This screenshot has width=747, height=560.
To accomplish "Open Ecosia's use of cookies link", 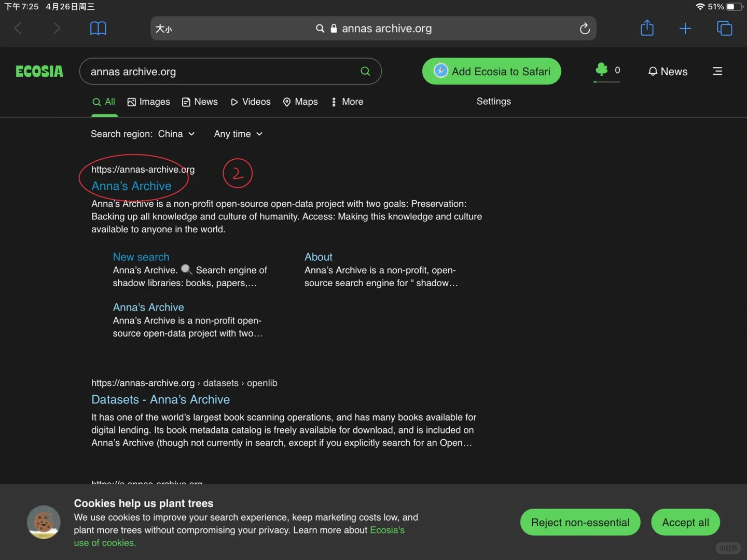I will (239, 536).
